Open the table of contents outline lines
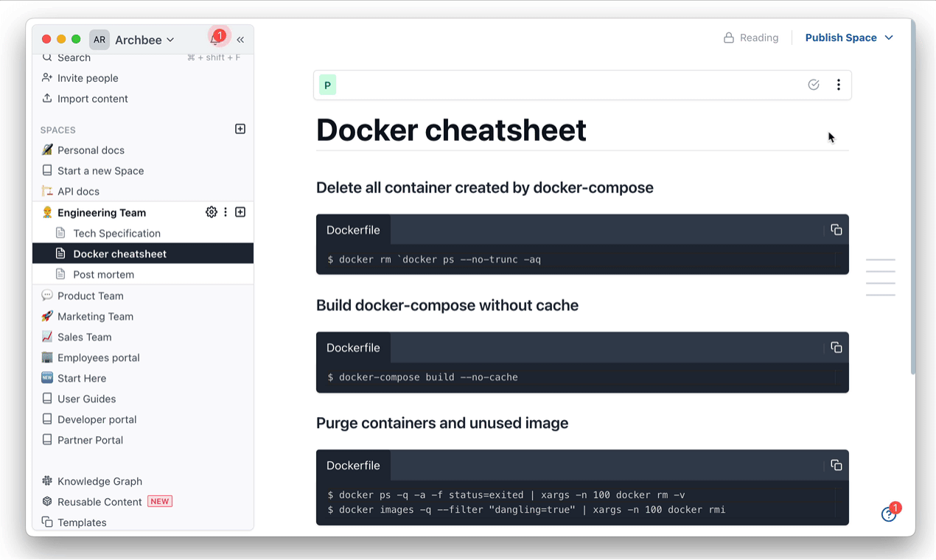Screen dimensions: 936x560 [x=881, y=277]
